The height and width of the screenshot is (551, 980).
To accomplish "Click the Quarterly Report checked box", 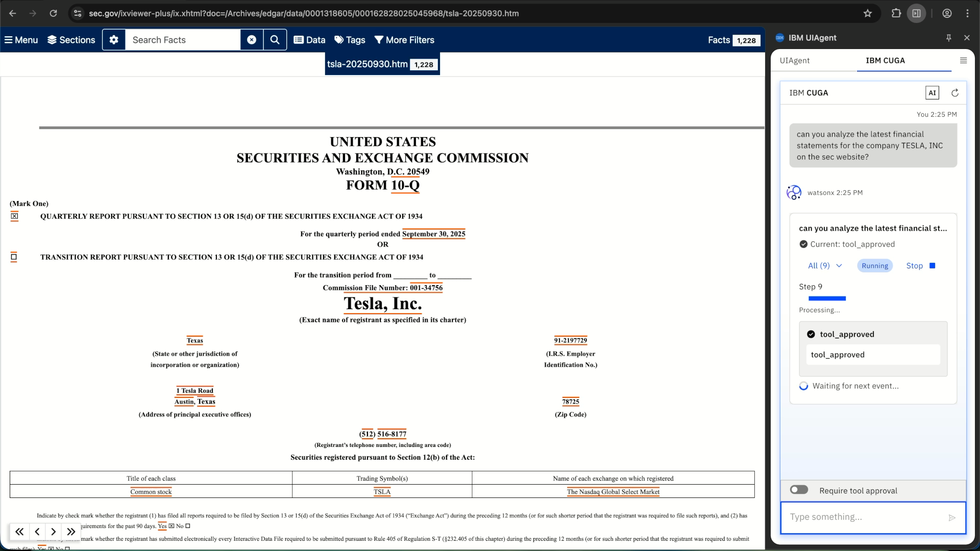I will click(x=14, y=216).
